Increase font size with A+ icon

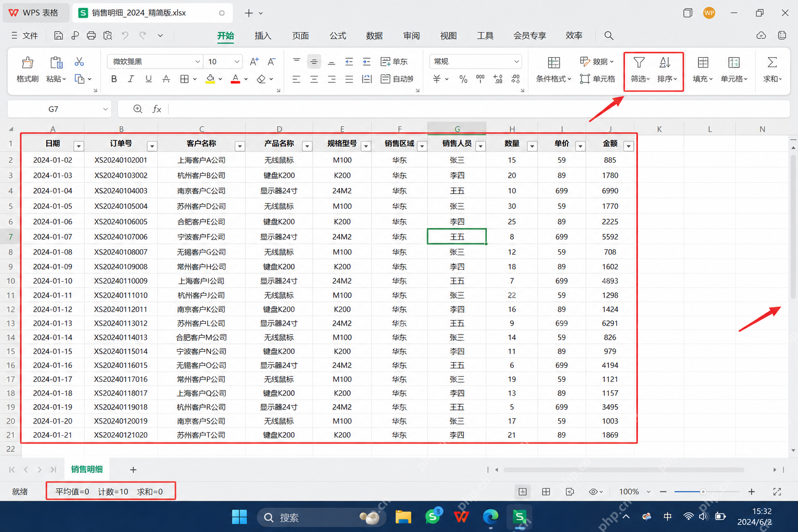click(254, 61)
